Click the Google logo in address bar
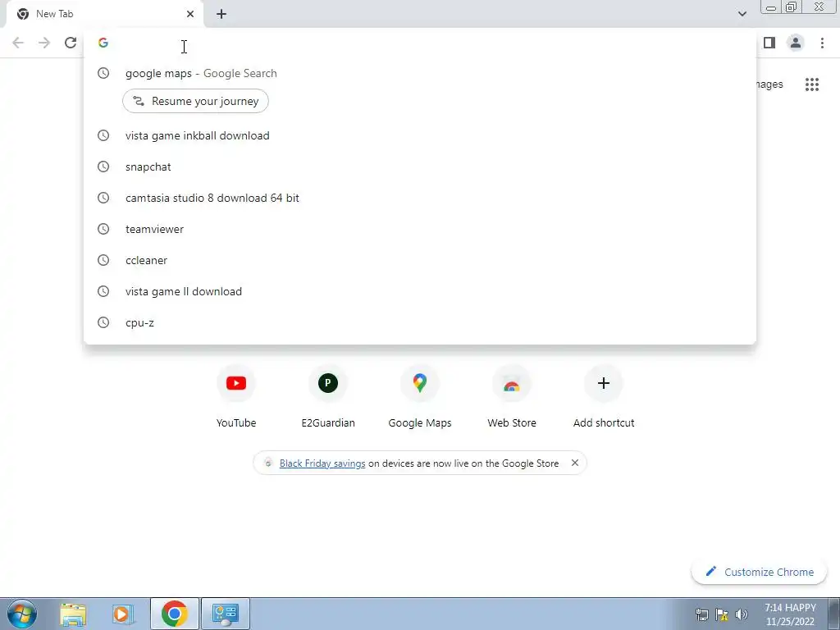Viewport: 840px width, 630px height. tap(103, 43)
